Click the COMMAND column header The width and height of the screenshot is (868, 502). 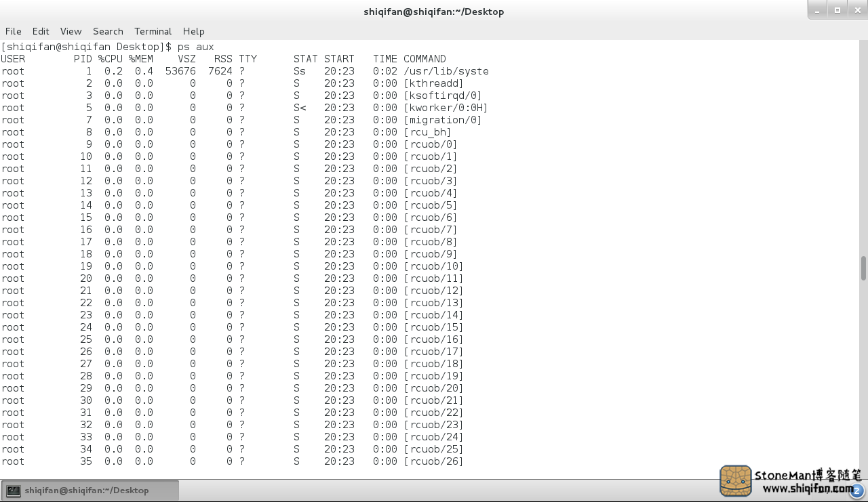click(x=425, y=59)
